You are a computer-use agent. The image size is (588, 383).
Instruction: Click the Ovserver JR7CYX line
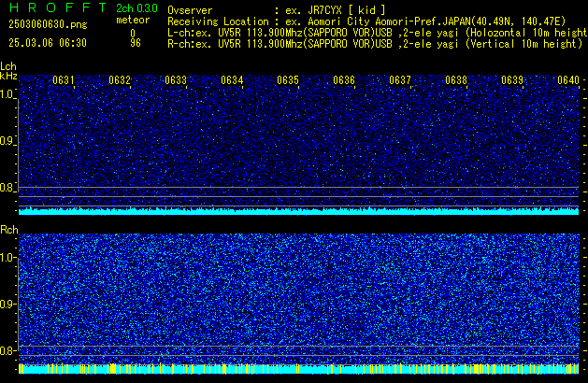277,10
